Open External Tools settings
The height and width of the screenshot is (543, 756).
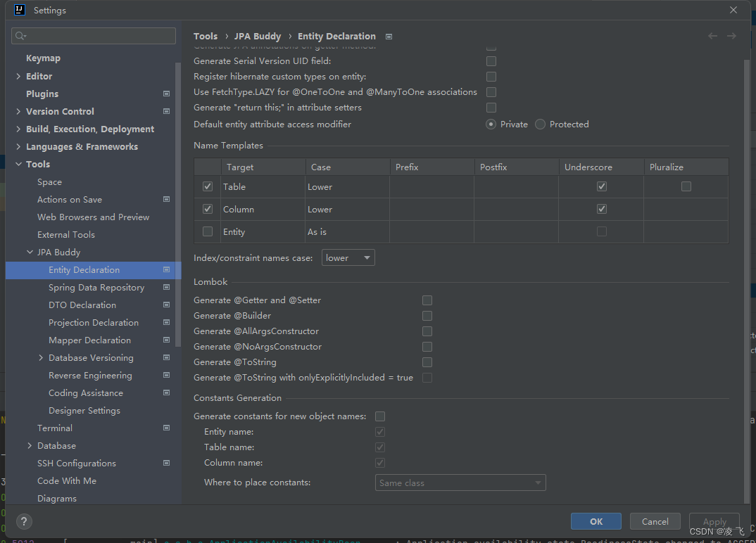[x=66, y=235]
